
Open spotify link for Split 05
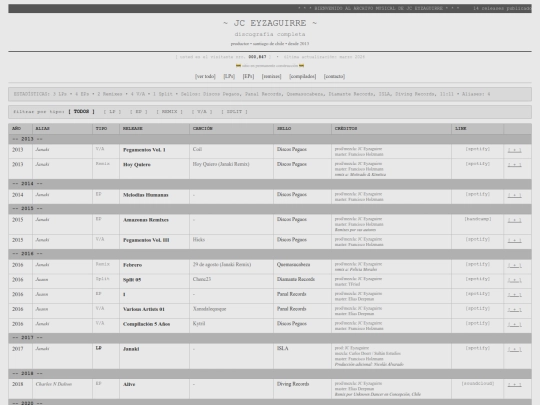[x=478, y=279]
